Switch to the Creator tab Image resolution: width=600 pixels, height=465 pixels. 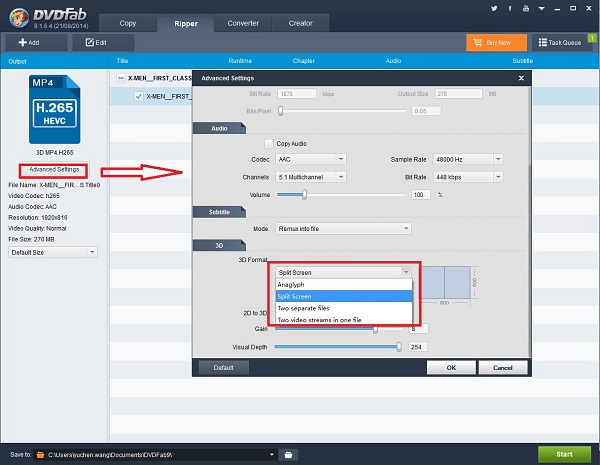(x=300, y=23)
